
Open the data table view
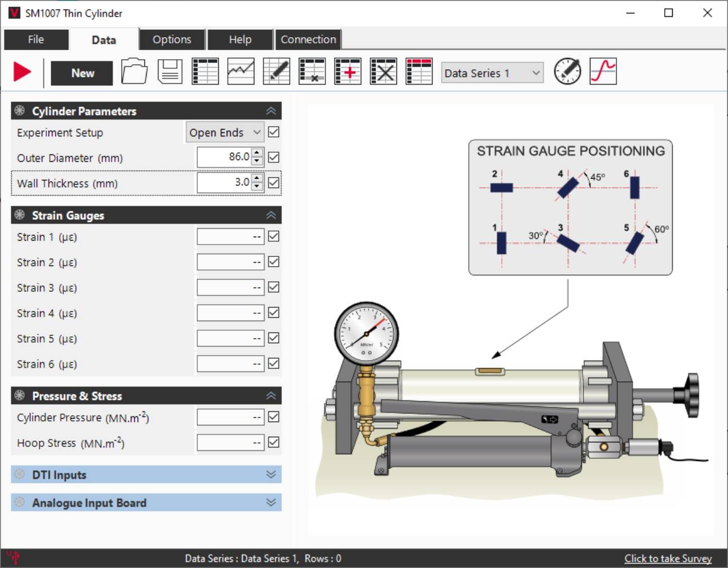pos(205,72)
